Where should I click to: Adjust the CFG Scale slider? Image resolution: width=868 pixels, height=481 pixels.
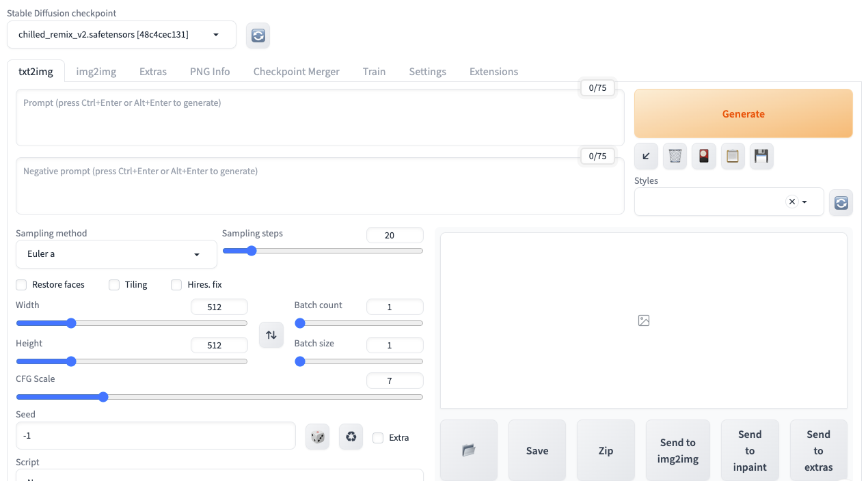coord(103,396)
